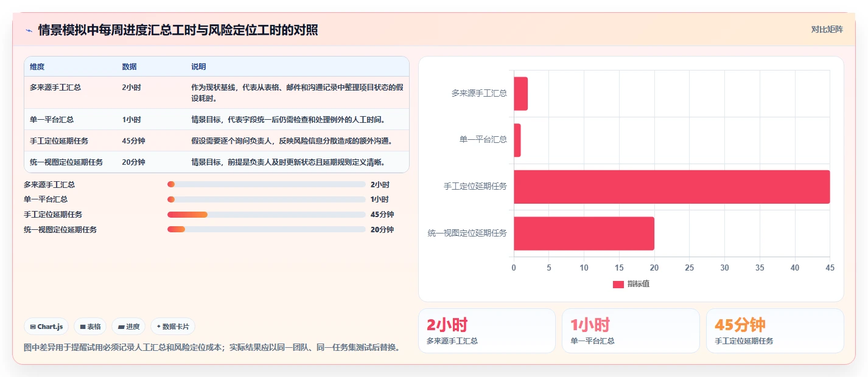The height and width of the screenshot is (377, 868).
Task: Click the 单一平台汇总 chart bar
Action: coord(517,140)
